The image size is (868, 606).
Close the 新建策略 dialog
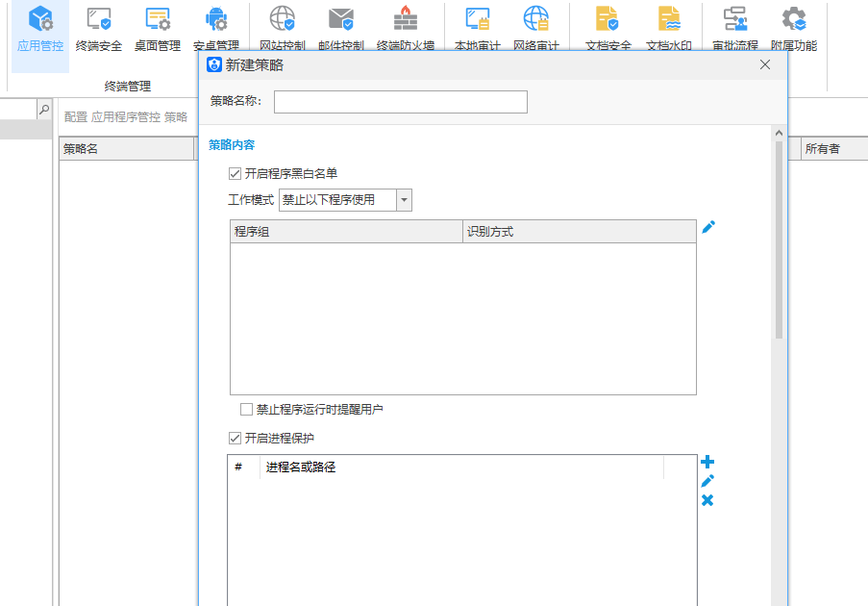point(765,64)
